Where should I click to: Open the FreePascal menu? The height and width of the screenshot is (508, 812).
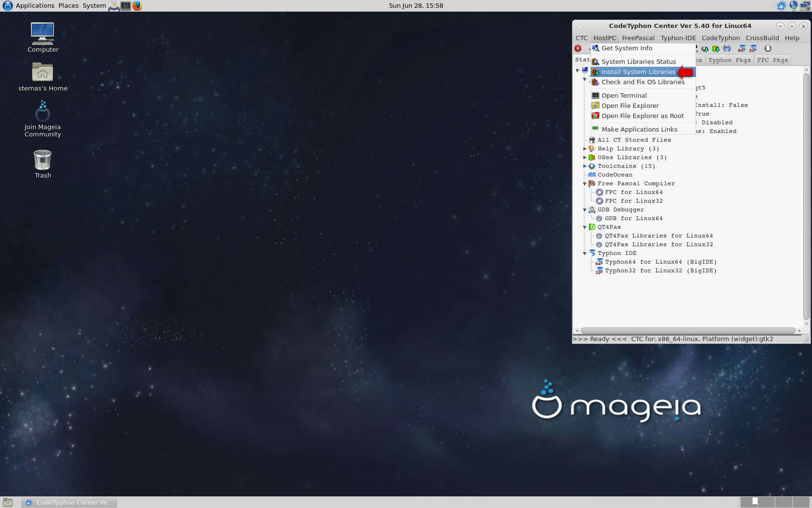point(638,38)
